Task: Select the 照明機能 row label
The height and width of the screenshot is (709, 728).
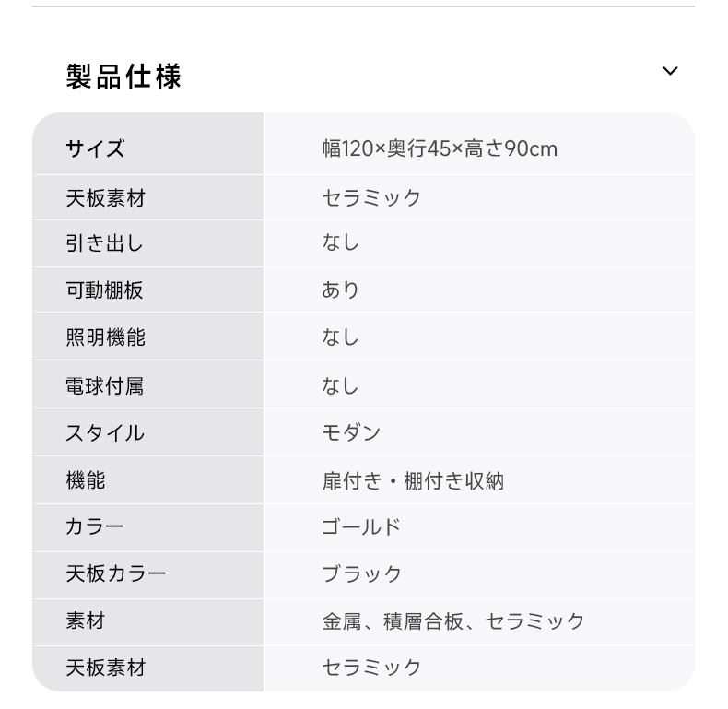Action: point(105,337)
